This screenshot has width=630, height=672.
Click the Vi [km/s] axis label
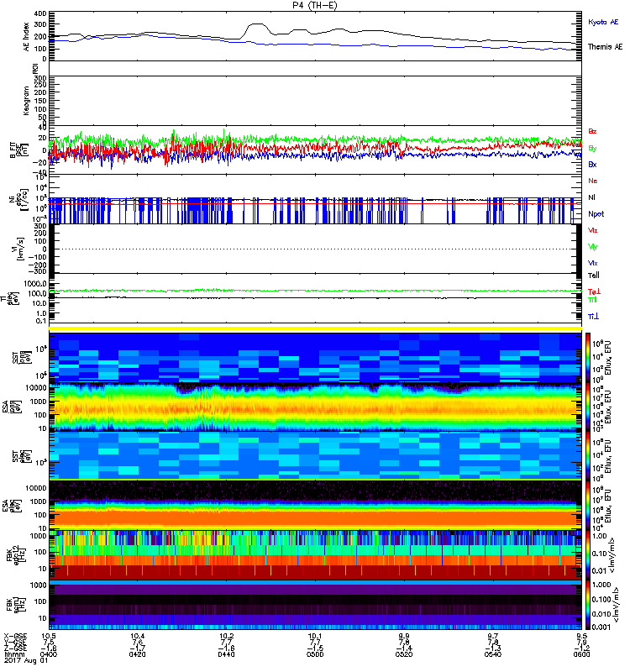[16, 249]
